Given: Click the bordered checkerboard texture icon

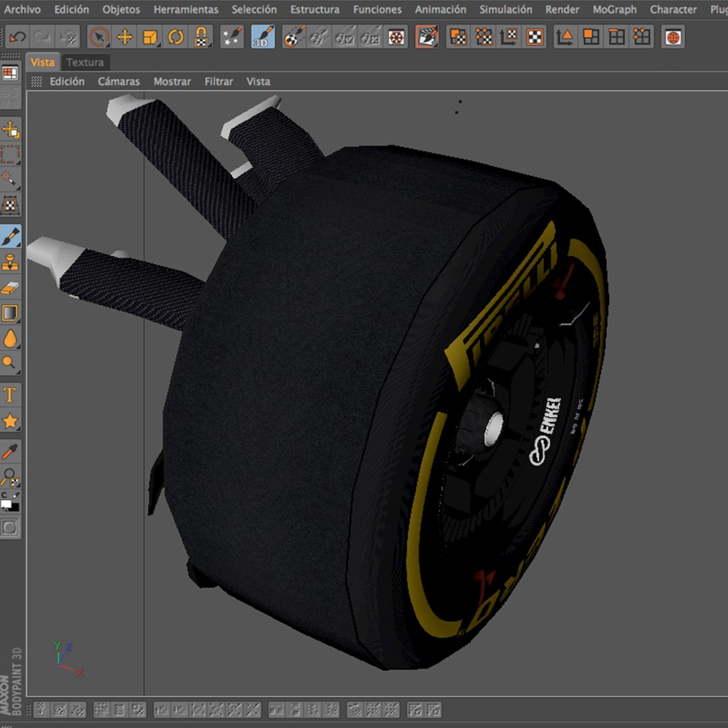Looking at the screenshot, I should (535, 36).
